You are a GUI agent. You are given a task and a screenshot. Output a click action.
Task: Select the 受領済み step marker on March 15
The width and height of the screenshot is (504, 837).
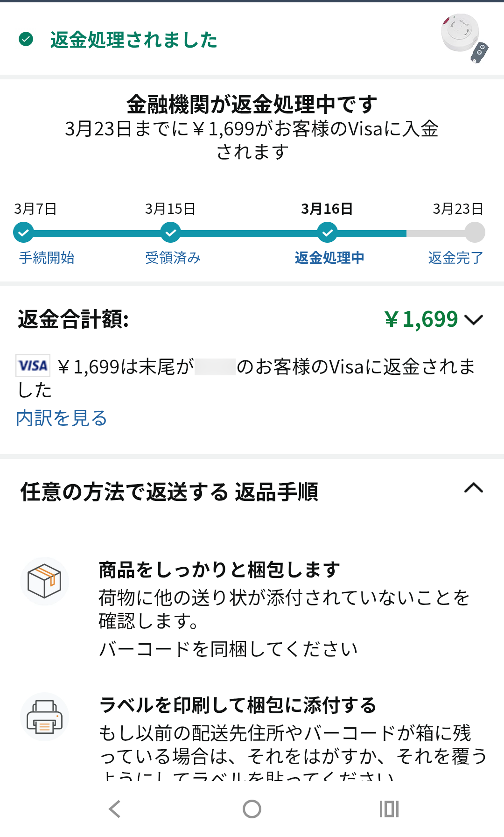[x=171, y=232]
